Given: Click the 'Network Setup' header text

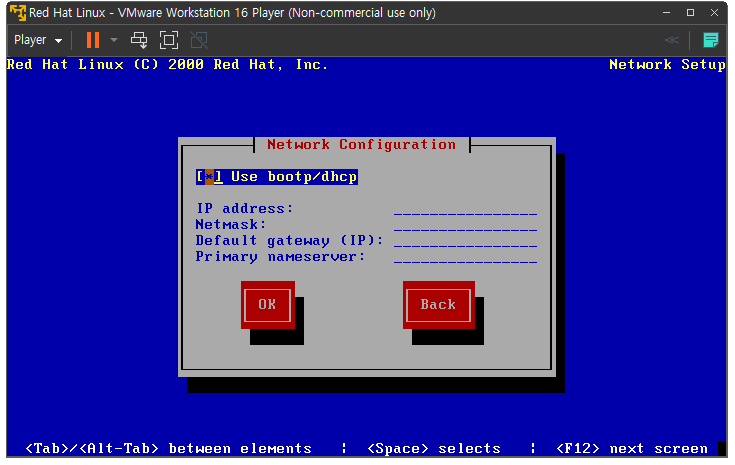Looking at the screenshot, I should tap(667, 65).
